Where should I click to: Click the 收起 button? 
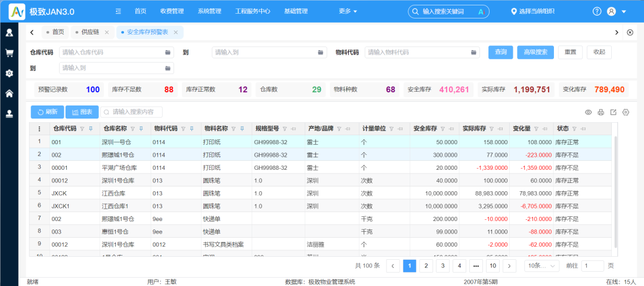click(599, 52)
